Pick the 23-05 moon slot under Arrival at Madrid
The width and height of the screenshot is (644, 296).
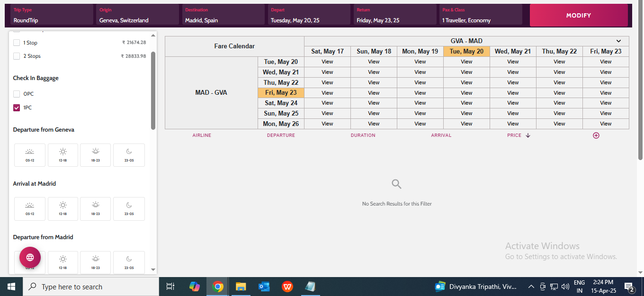(129, 208)
